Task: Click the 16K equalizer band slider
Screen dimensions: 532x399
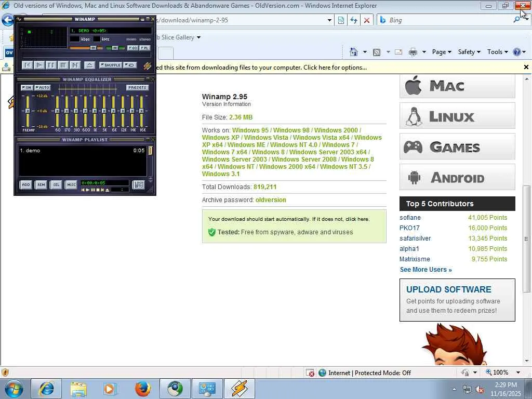Action: pos(141,111)
